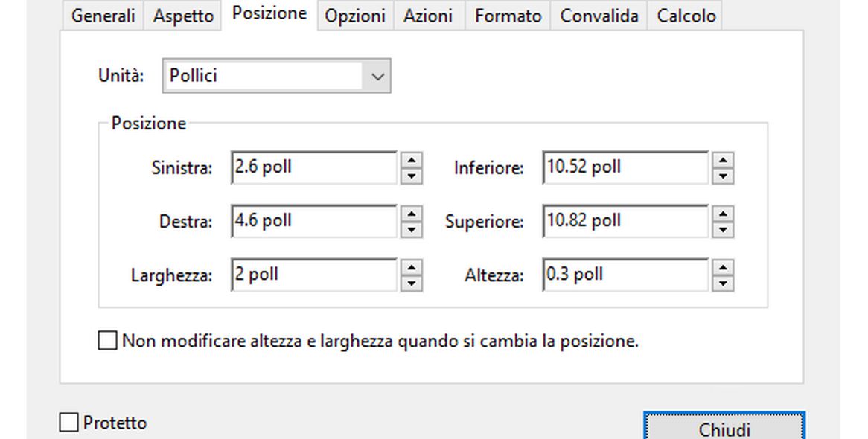Decrease the Superiore value with down arrow

coord(723,230)
